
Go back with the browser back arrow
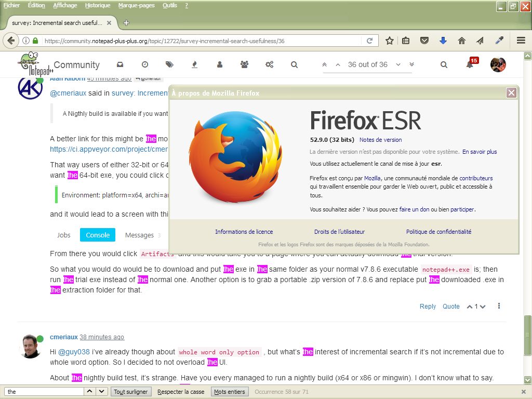click(11, 41)
